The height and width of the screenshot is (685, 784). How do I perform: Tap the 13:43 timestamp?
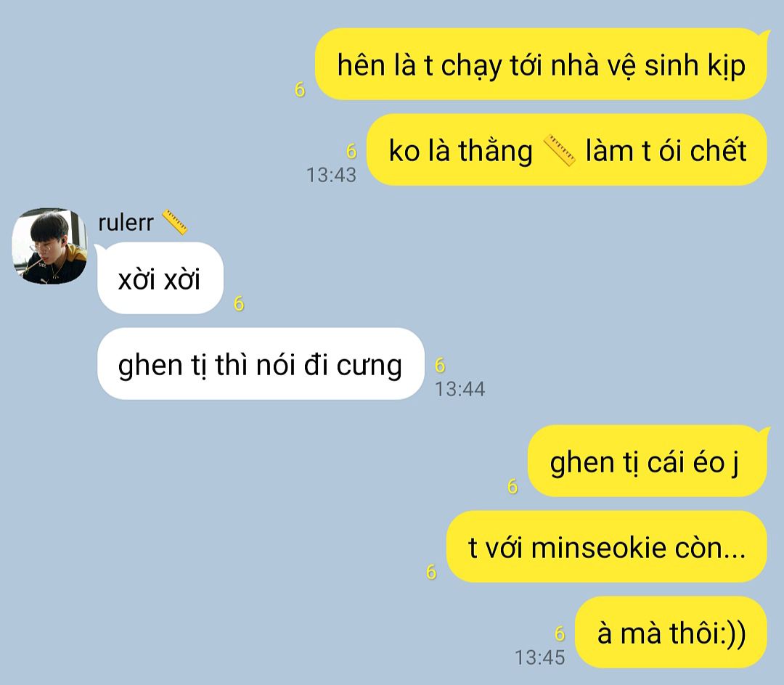coord(332,175)
